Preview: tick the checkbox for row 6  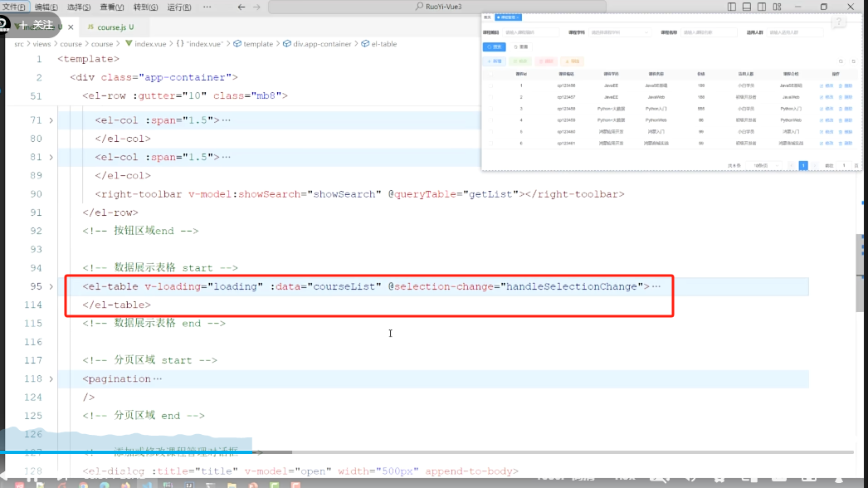pos(491,144)
